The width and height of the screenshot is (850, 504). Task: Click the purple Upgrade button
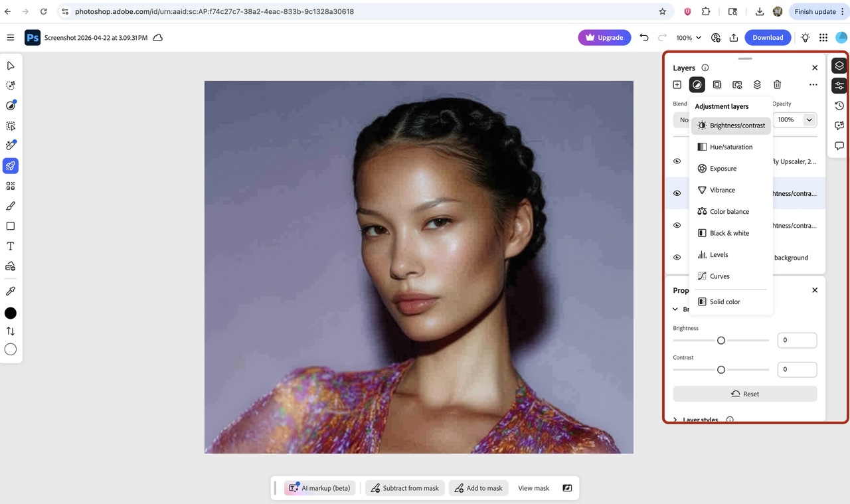tap(604, 38)
